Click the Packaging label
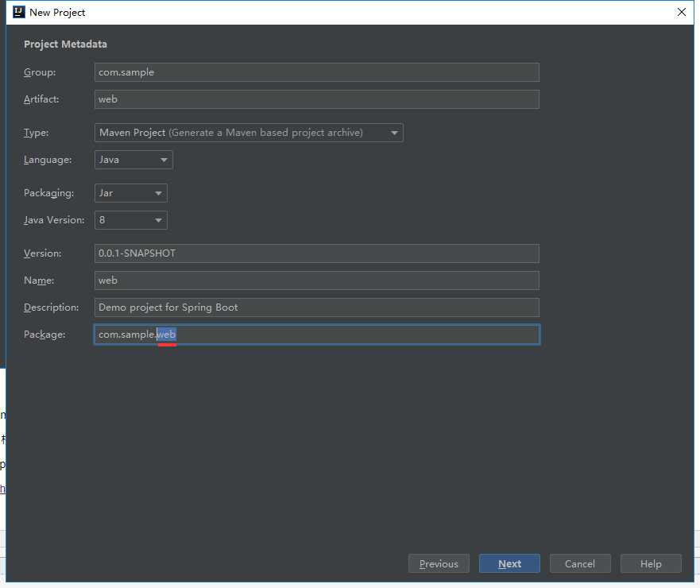This screenshot has width=700, height=588. (x=48, y=193)
